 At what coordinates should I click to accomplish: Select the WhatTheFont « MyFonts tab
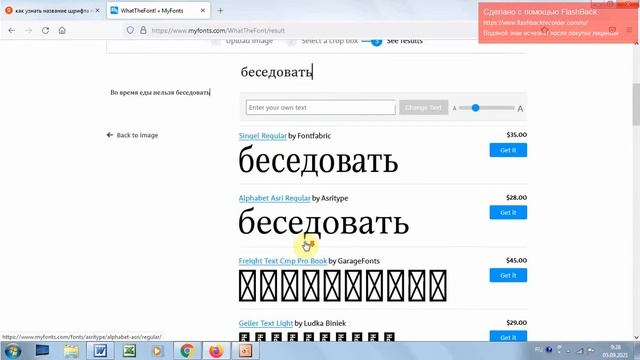tap(158, 11)
